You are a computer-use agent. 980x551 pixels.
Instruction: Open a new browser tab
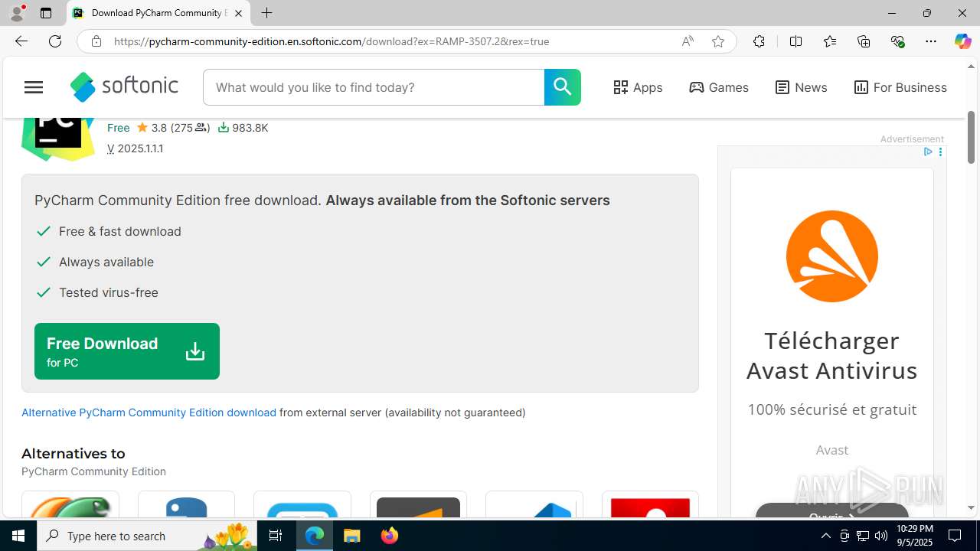point(266,13)
